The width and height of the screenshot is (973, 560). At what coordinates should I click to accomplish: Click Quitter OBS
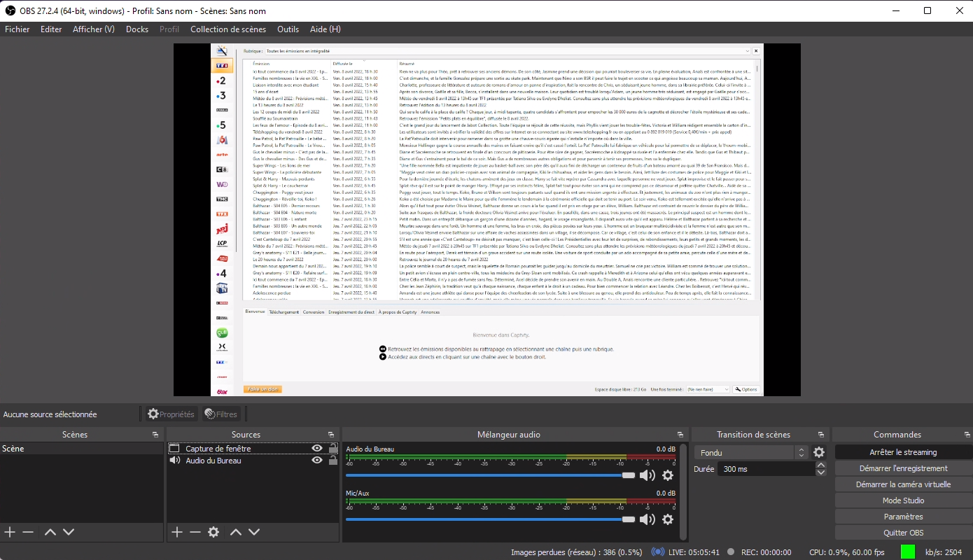pyautogui.click(x=903, y=533)
